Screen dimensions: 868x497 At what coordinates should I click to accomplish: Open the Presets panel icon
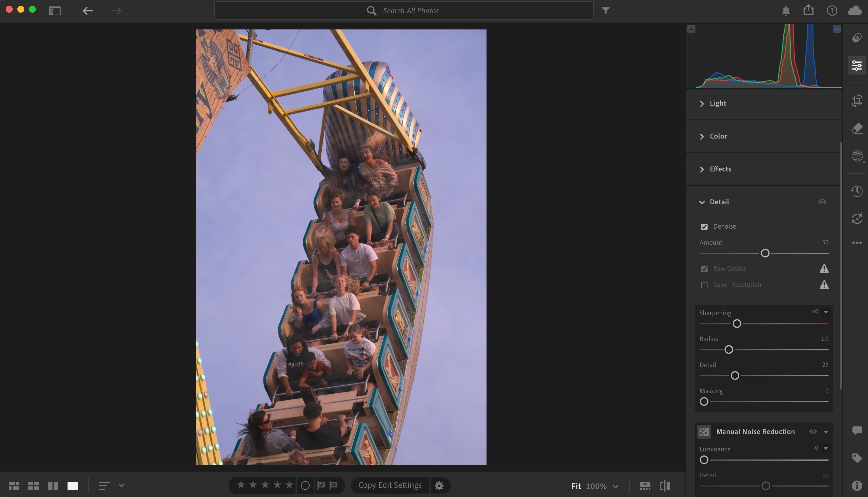[857, 38]
